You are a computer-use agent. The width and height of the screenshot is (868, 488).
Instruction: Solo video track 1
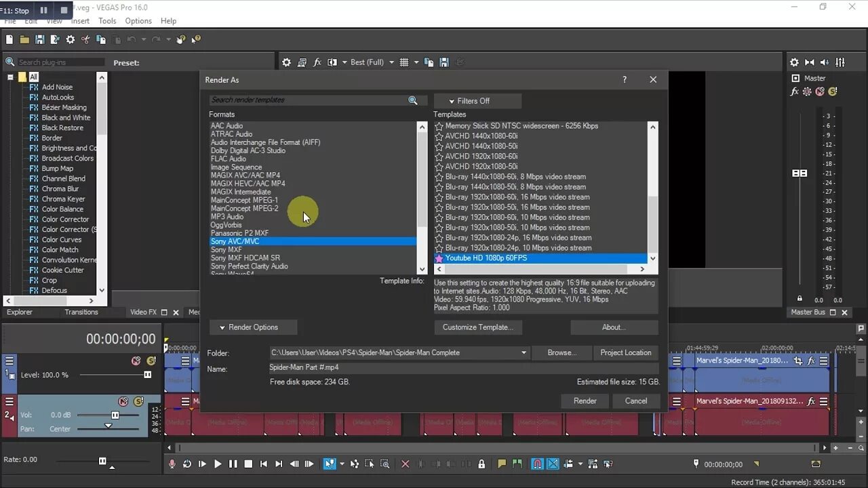[151, 361]
